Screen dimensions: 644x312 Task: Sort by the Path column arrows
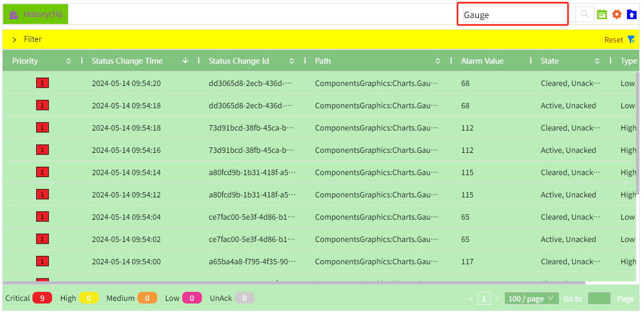point(438,61)
